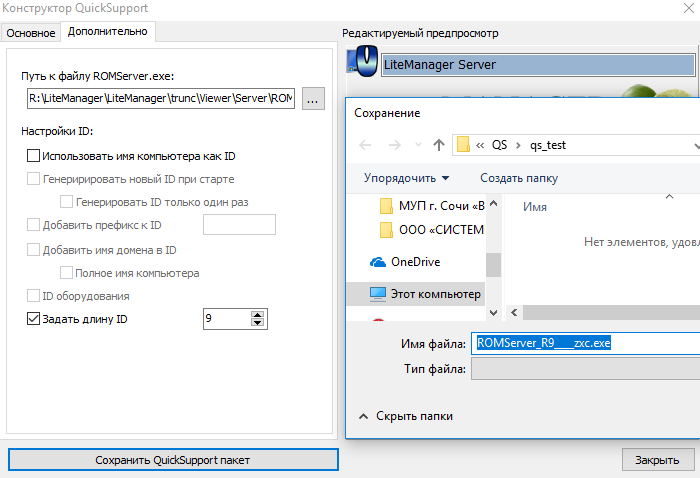This screenshot has width=700, height=478.
Task: Click the file list horizontal scroll left arrow
Action: (514, 312)
